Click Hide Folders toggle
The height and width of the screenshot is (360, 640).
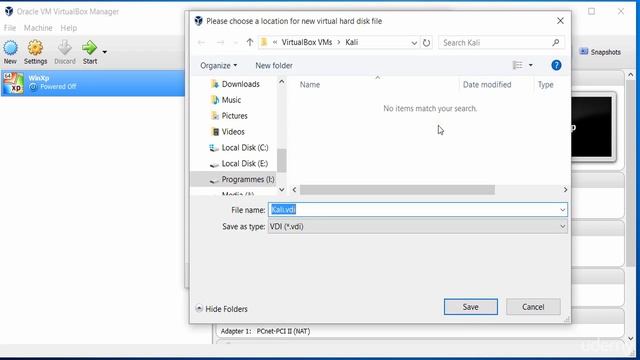[222, 309]
